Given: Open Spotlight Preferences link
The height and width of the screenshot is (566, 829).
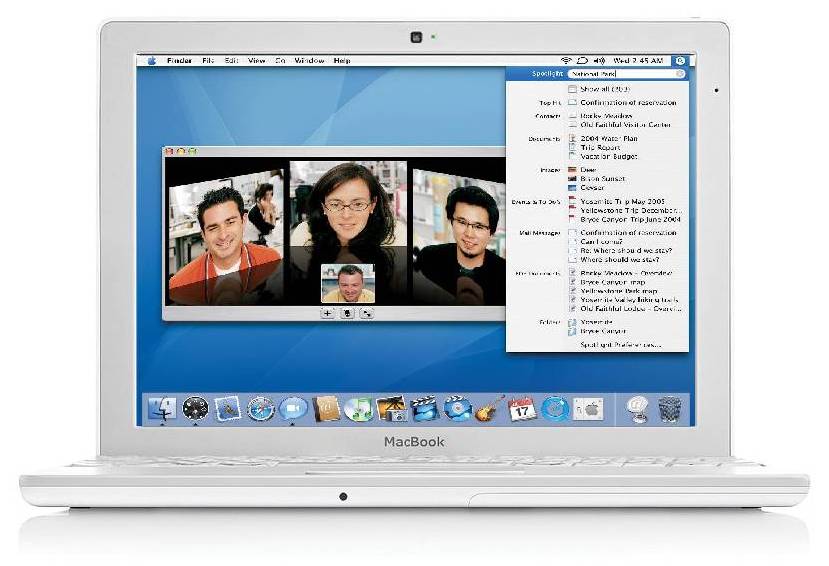Looking at the screenshot, I should (x=621, y=345).
